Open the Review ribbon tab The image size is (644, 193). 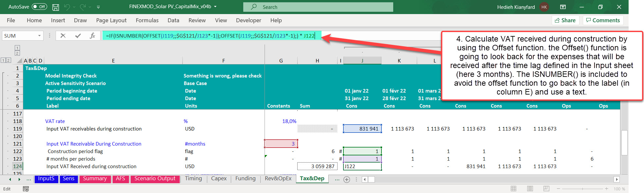[x=197, y=20]
